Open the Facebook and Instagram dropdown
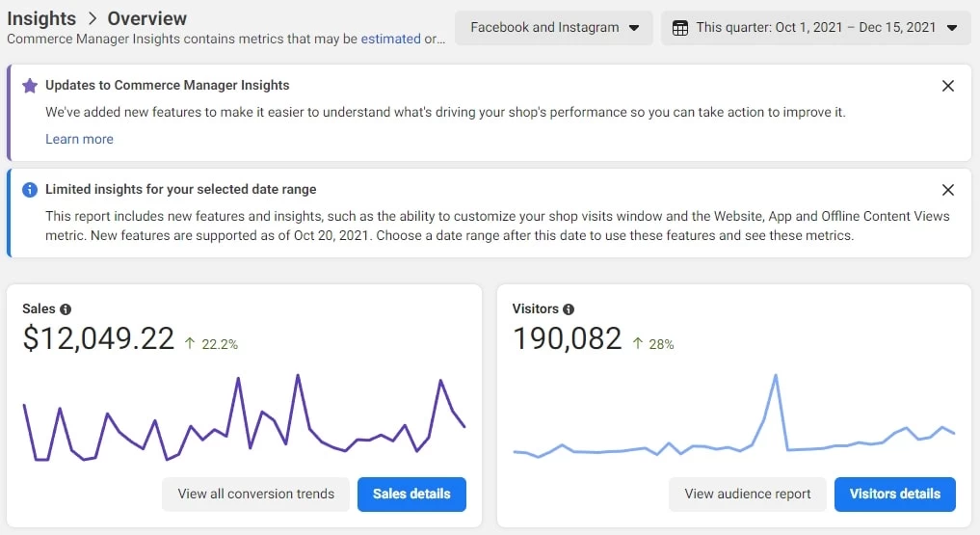Image resolution: width=980 pixels, height=535 pixels. (x=554, y=28)
